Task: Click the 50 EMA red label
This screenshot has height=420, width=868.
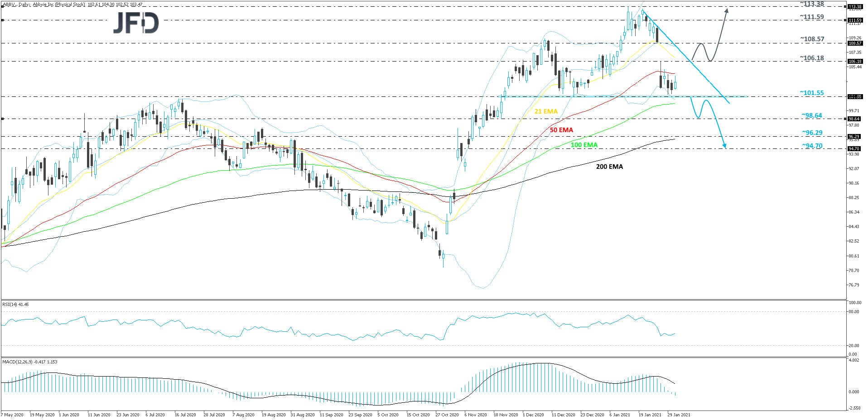Action: click(561, 130)
